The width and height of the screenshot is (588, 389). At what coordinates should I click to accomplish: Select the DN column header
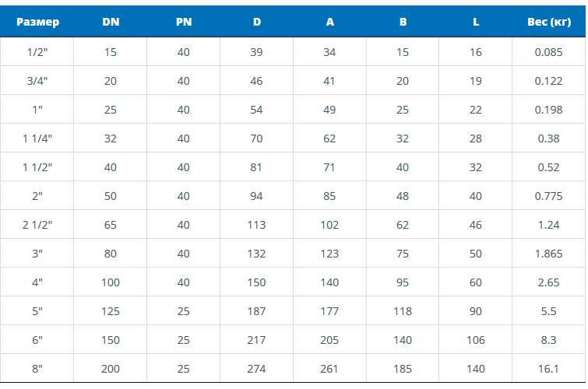coord(111,22)
